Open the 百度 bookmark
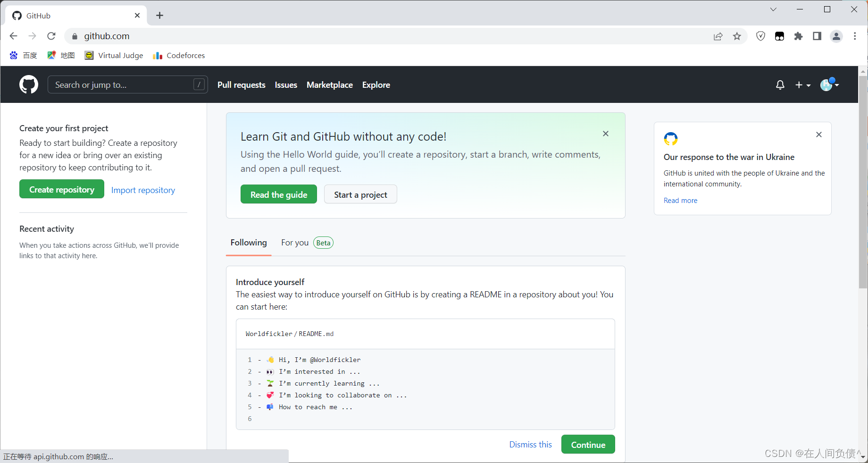Viewport: 868px width, 463px height. click(x=24, y=55)
